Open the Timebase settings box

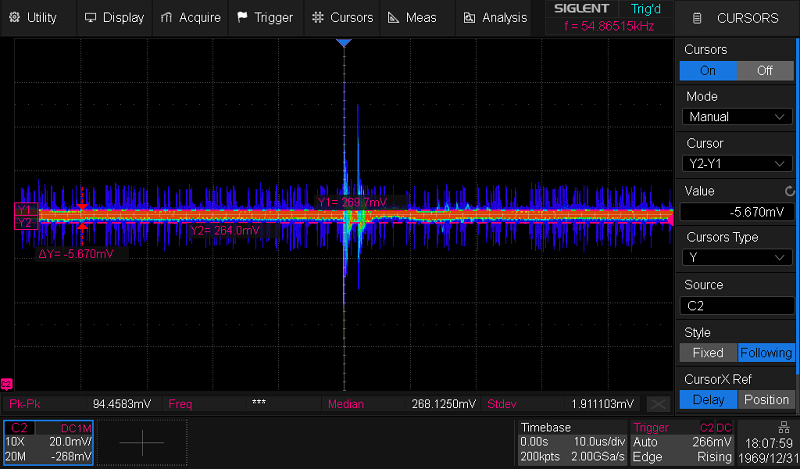[x=574, y=443]
